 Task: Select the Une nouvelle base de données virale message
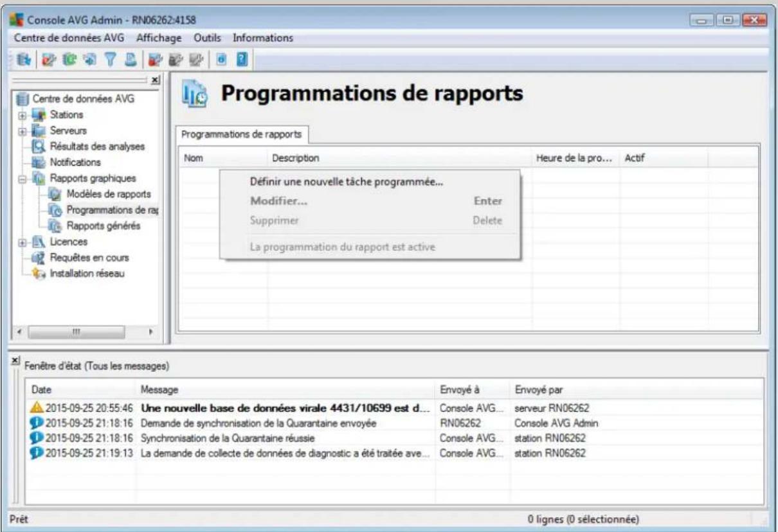(285, 408)
